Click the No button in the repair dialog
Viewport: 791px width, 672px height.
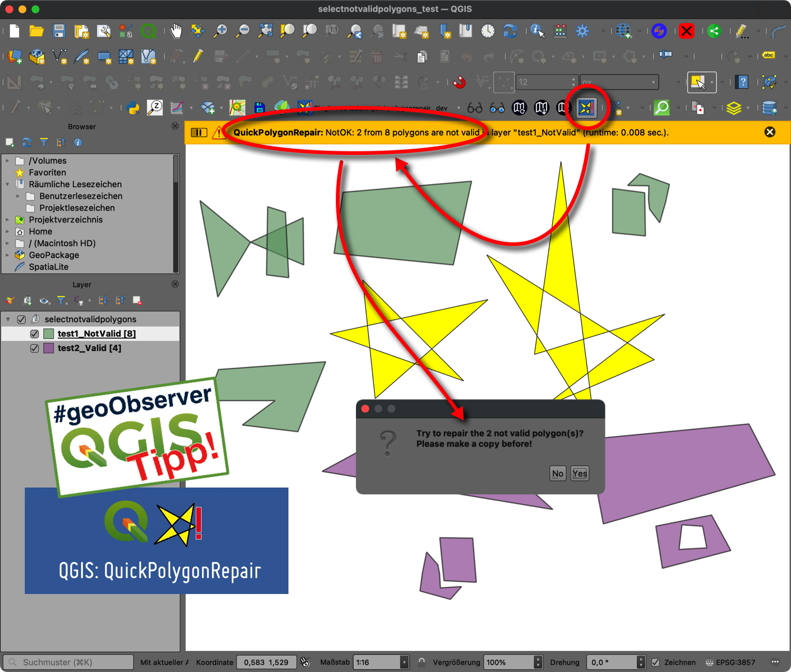tap(557, 473)
